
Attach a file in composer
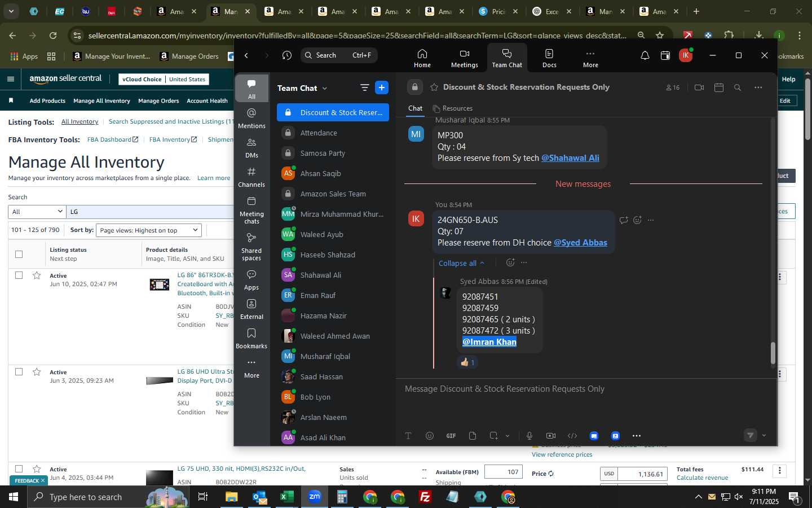click(x=473, y=436)
